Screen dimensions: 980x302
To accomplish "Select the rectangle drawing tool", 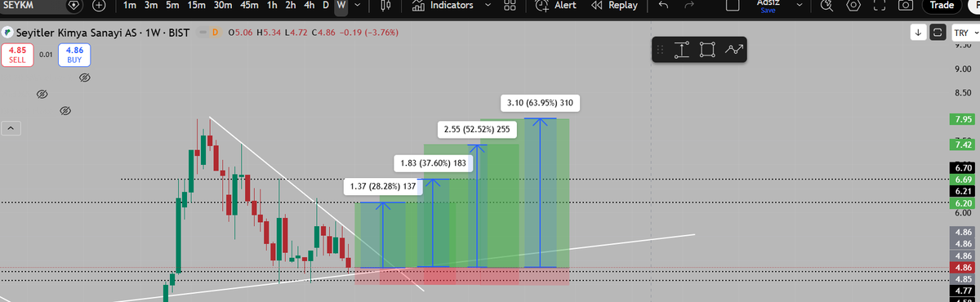I will point(708,50).
